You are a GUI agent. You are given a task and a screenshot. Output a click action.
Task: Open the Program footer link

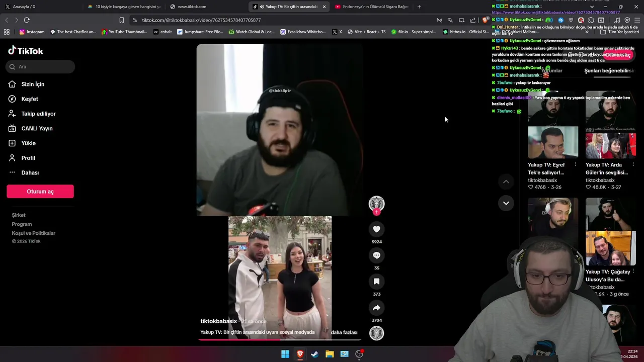click(22, 224)
